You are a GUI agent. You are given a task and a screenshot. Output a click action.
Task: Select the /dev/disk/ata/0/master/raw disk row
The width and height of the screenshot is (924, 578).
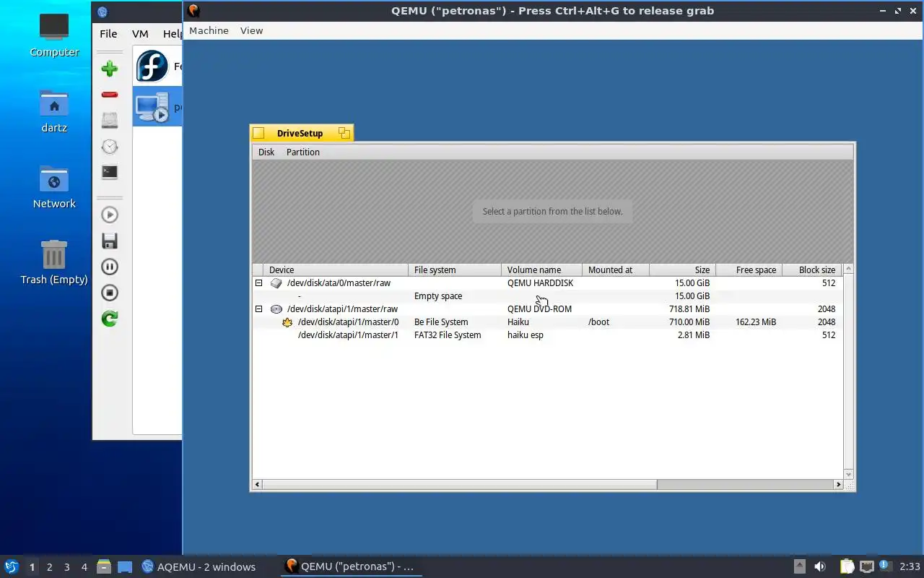pos(547,282)
